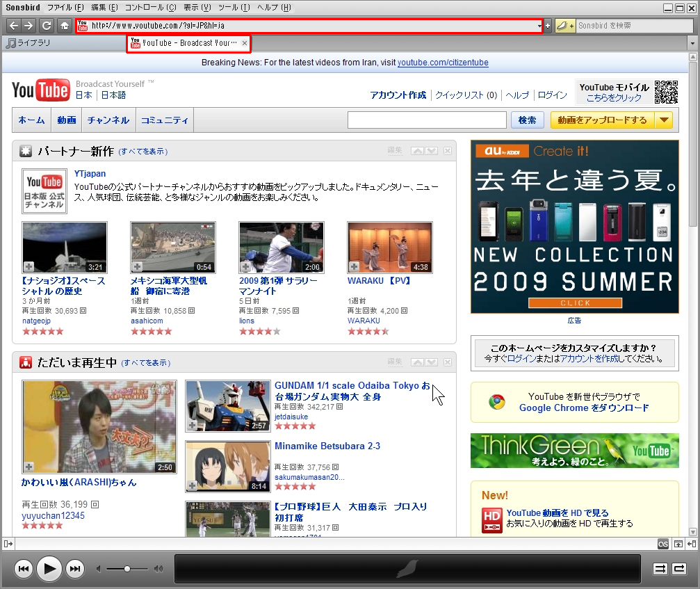Add the space shuttle video to quicklist
The height and width of the screenshot is (589, 700).
click(x=29, y=266)
